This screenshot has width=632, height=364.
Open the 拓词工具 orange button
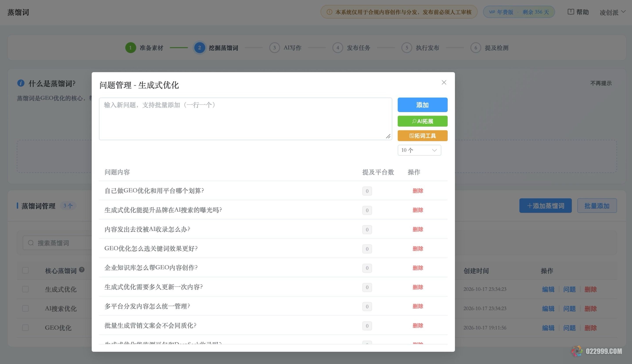422,136
